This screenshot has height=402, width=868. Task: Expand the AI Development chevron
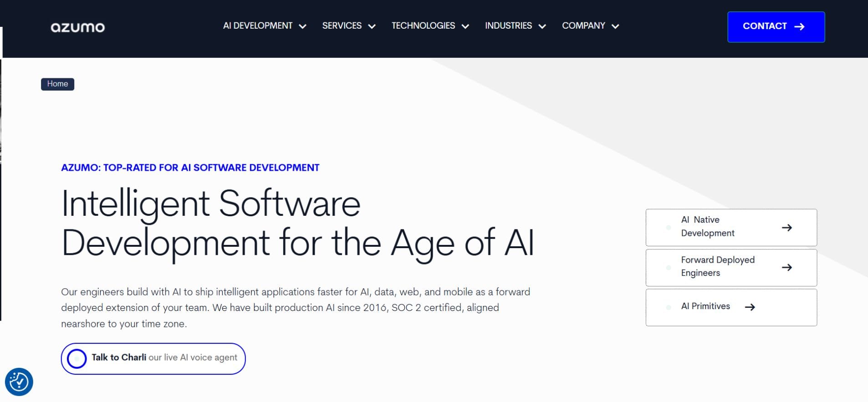pos(302,26)
